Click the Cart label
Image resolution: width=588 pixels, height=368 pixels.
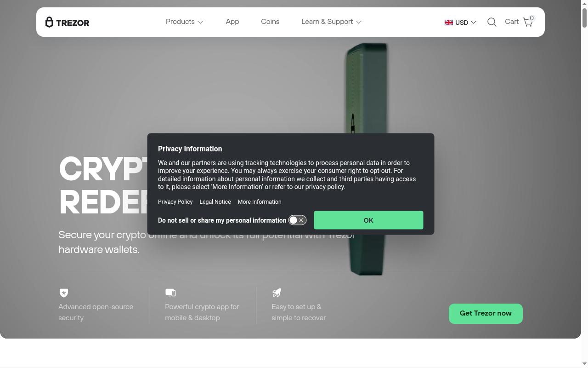pyautogui.click(x=512, y=22)
